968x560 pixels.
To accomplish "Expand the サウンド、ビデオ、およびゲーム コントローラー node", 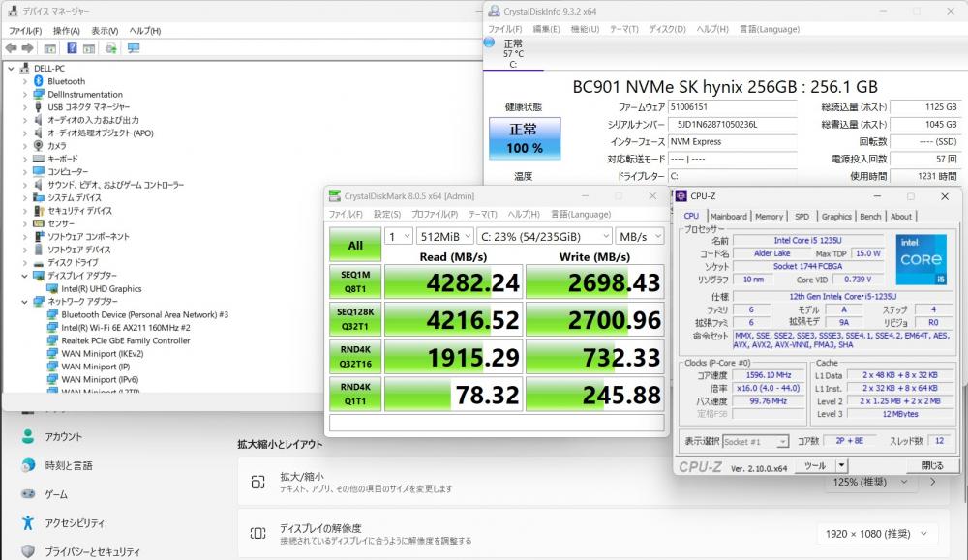I will (25, 185).
